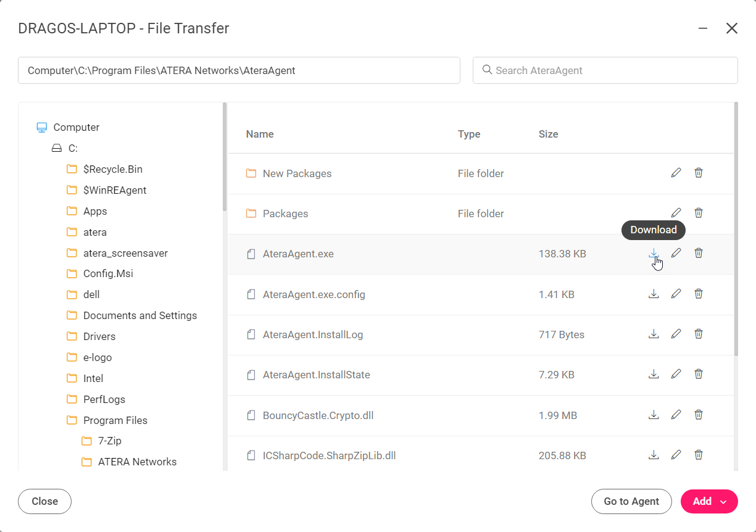Select BouncyCastle.Crypto.dll file name
Viewport: 756px width, 532px height.
[318, 415]
